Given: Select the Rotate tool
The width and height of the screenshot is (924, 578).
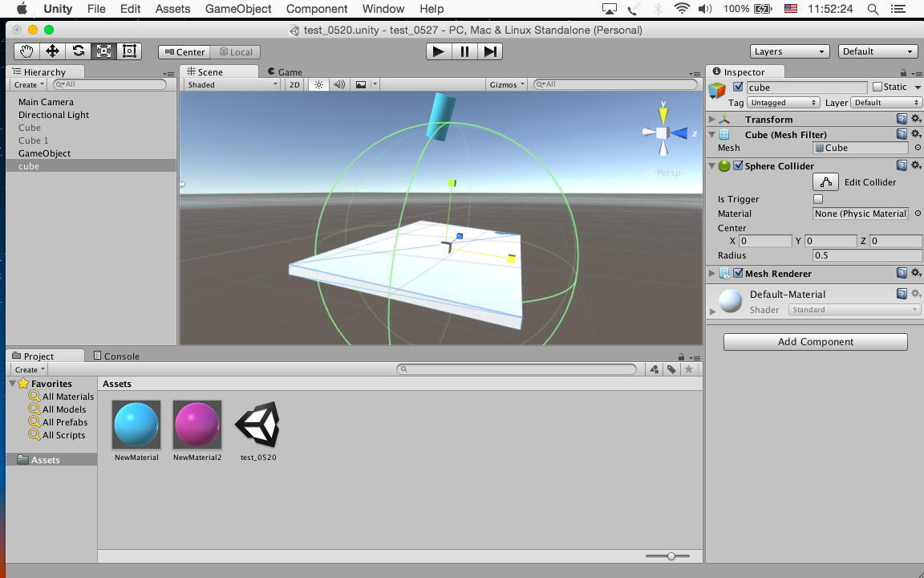Looking at the screenshot, I should tap(78, 51).
